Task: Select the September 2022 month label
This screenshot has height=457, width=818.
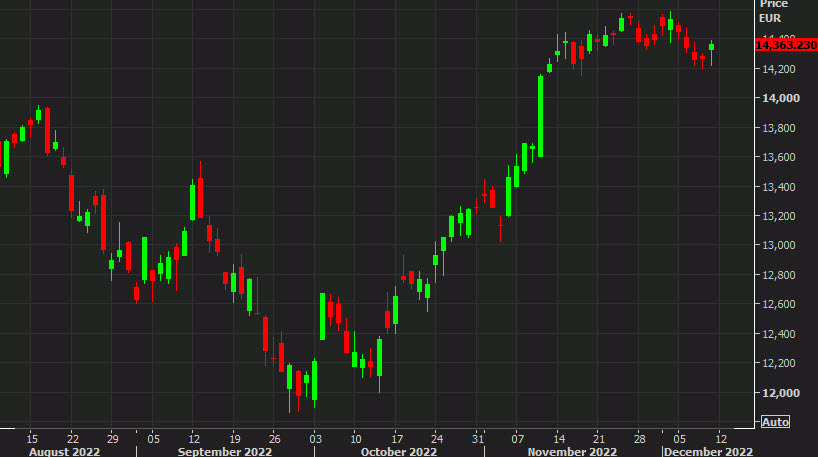Action: (x=225, y=451)
